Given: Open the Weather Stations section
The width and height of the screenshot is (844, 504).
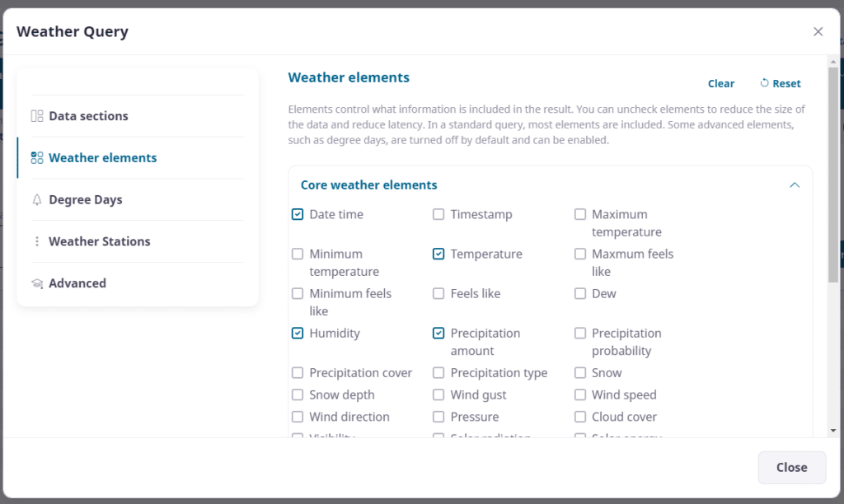Looking at the screenshot, I should click(x=100, y=241).
